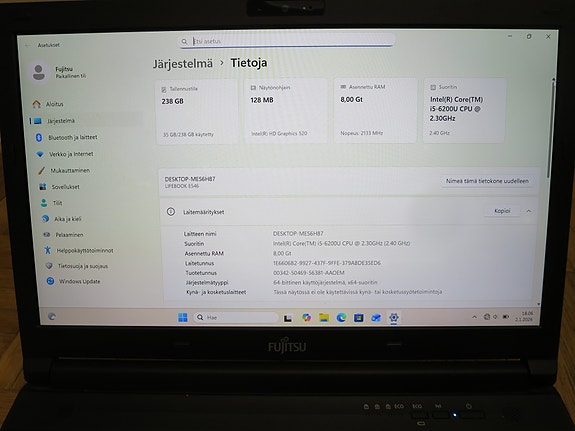Click the Laitemääritykset info icon

(171, 212)
